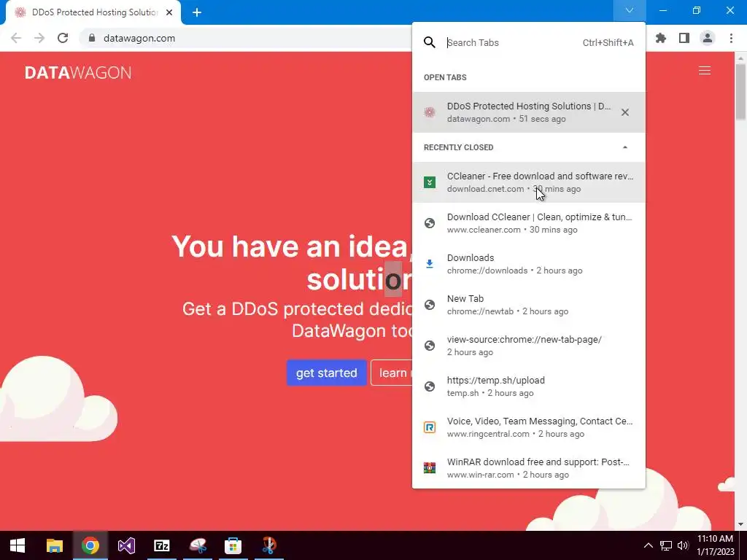Open the Chrome Extensions puzzle icon
The image size is (747, 560).
660,38
